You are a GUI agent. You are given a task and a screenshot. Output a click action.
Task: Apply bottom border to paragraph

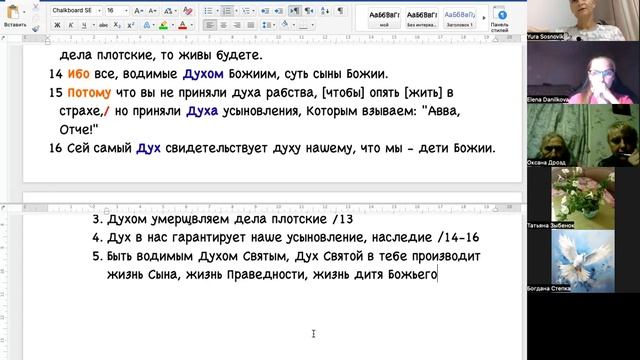(304, 25)
